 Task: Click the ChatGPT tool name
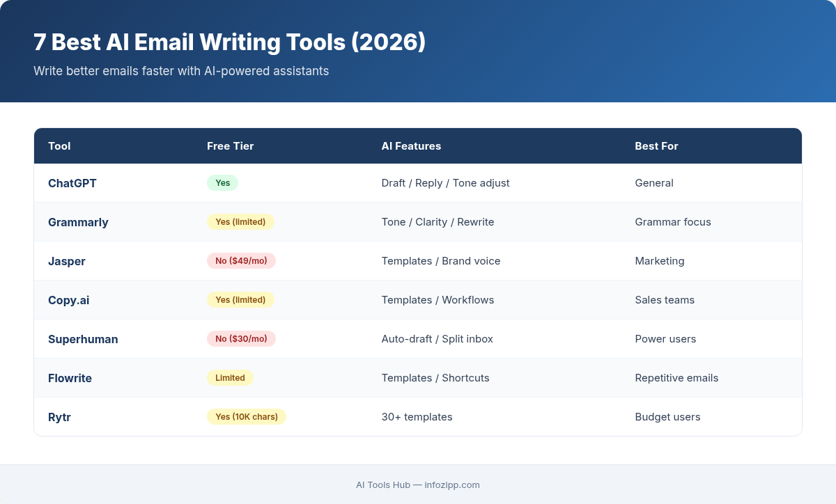tap(72, 183)
